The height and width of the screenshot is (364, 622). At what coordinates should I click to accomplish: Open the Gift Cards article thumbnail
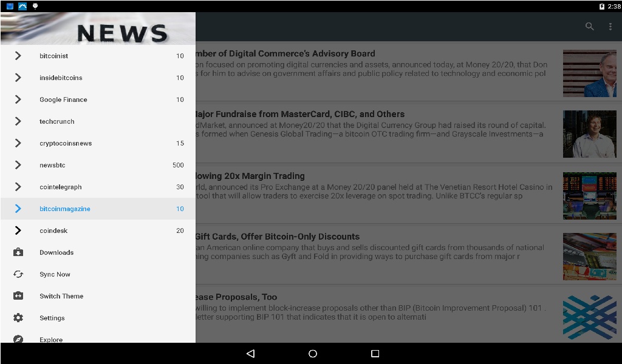coord(589,257)
